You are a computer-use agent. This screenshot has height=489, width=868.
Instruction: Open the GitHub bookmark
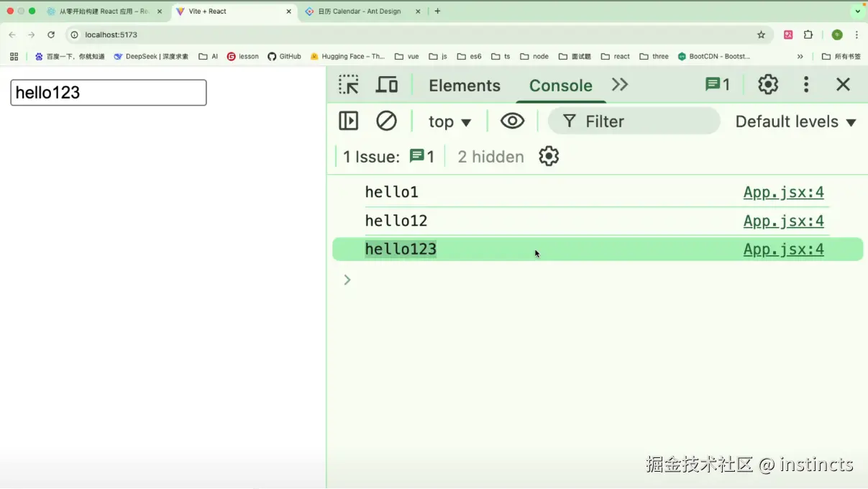pos(285,56)
